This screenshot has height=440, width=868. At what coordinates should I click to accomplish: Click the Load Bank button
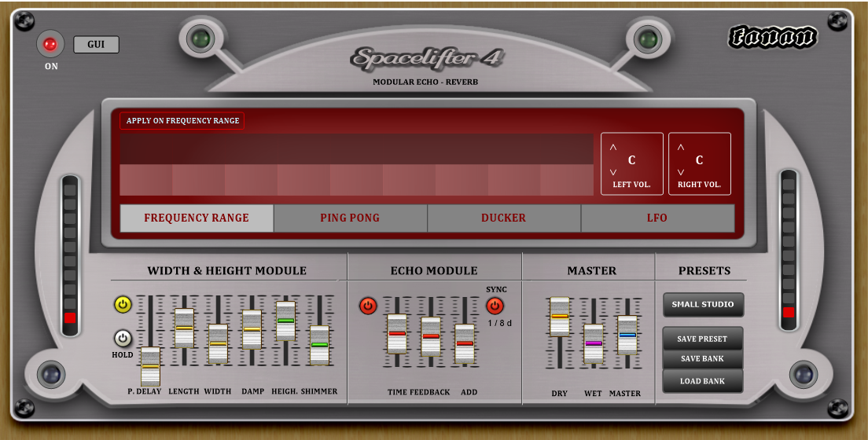(702, 381)
